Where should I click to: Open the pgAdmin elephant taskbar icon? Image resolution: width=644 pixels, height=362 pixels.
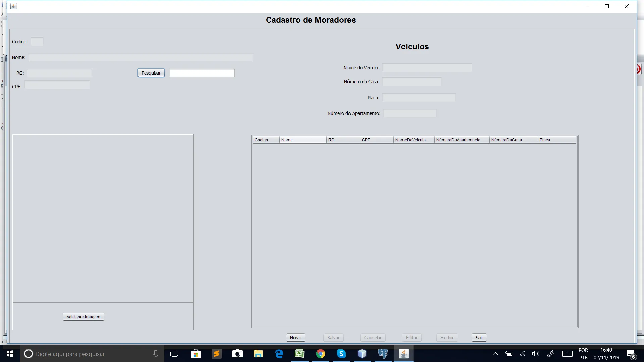point(383,354)
